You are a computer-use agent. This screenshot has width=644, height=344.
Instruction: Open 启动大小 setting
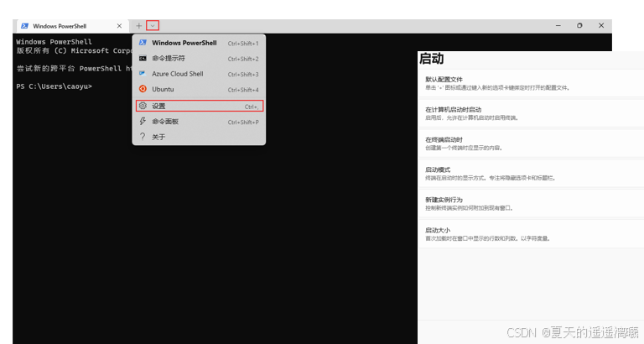(531, 234)
